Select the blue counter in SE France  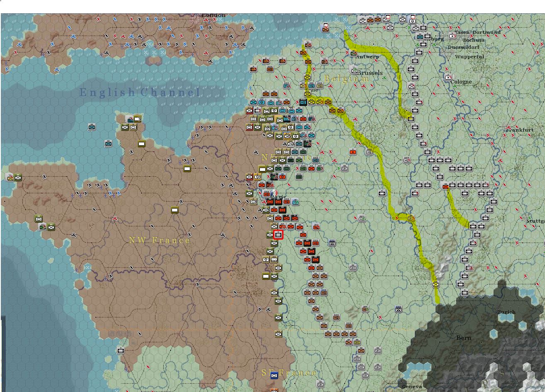coord(274,375)
